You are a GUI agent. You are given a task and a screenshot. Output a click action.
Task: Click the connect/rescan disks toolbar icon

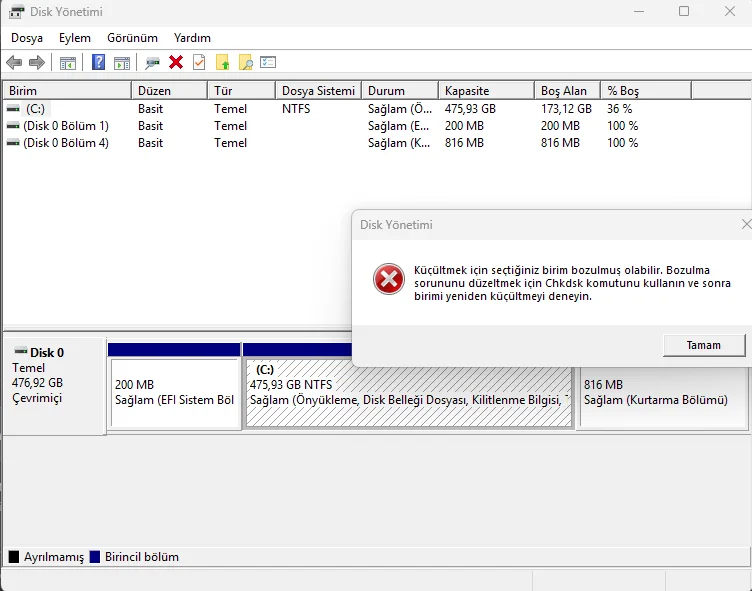coord(152,63)
